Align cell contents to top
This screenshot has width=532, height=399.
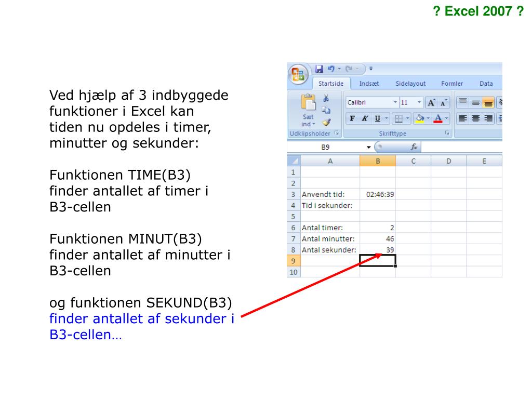(463, 102)
